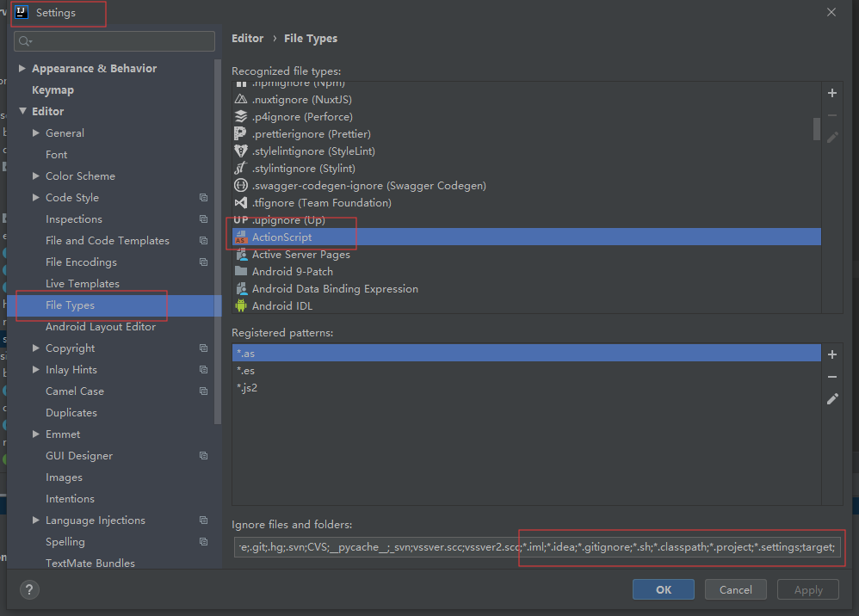Select File Types in the sidebar
This screenshot has height=616, width=859.
[x=114, y=305]
